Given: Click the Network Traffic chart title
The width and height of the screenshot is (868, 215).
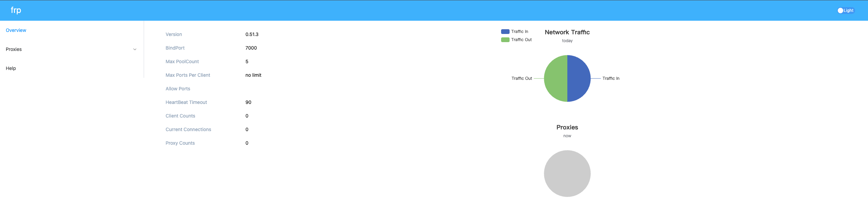Looking at the screenshot, I should point(567,32).
